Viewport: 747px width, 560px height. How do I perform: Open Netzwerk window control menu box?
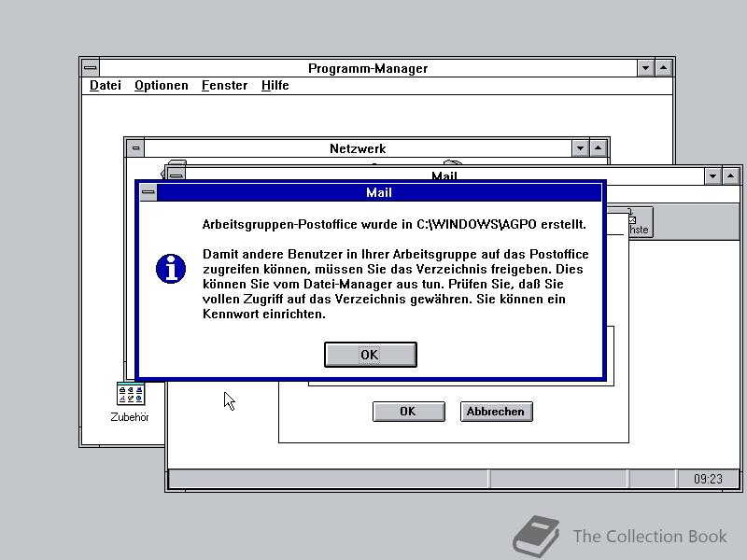[135, 148]
